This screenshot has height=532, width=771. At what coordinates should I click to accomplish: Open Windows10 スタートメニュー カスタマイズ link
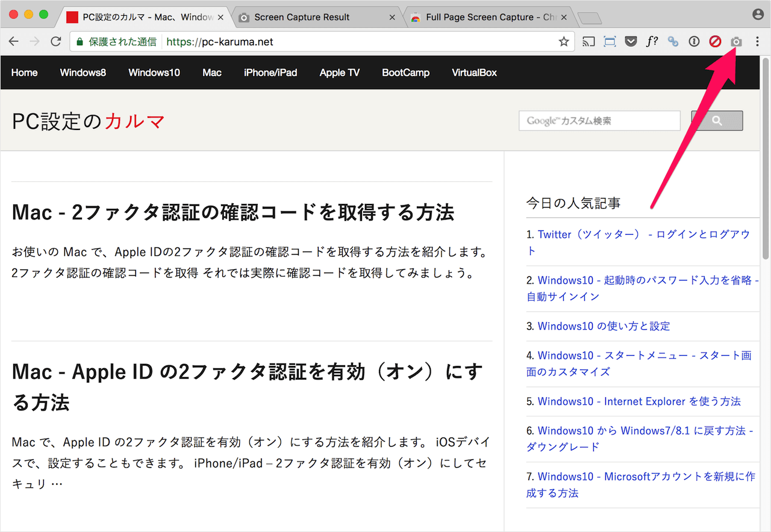(638, 363)
